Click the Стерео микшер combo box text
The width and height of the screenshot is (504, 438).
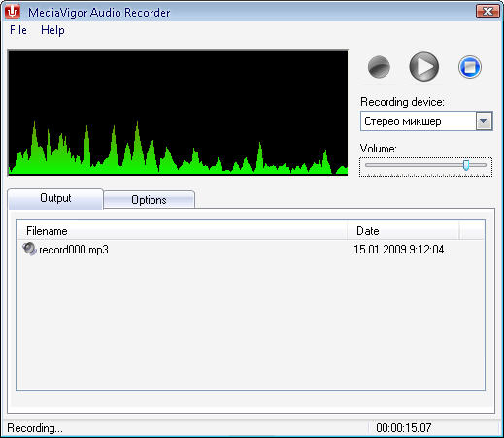pyautogui.click(x=403, y=121)
